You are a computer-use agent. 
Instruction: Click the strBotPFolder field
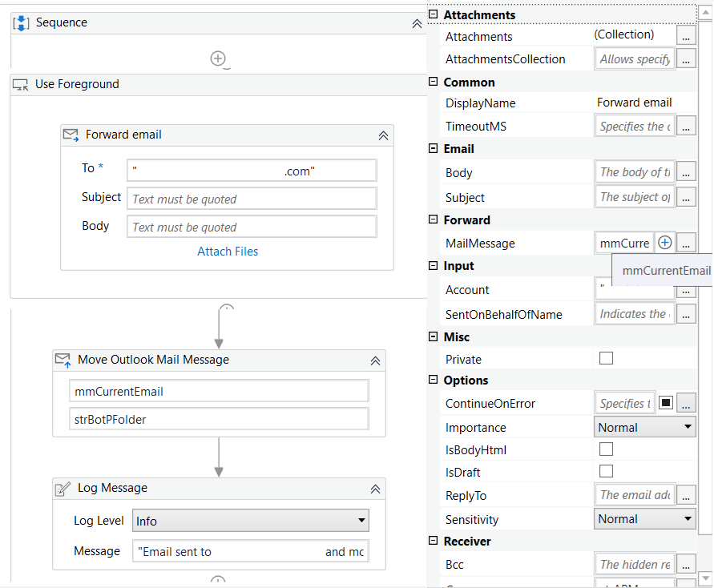point(219,419)
